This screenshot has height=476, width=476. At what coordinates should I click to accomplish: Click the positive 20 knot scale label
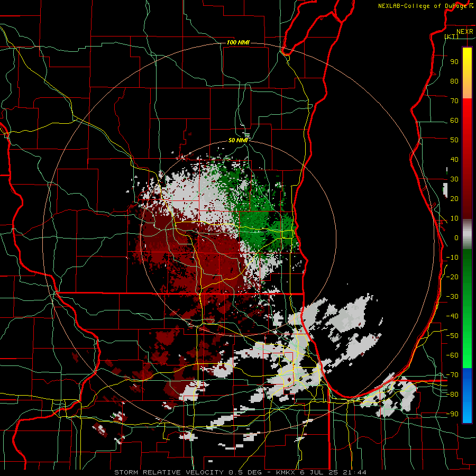(x=454, y=198)
